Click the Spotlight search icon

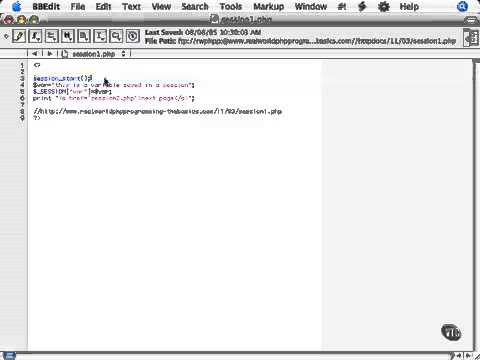tap(462, 6)
